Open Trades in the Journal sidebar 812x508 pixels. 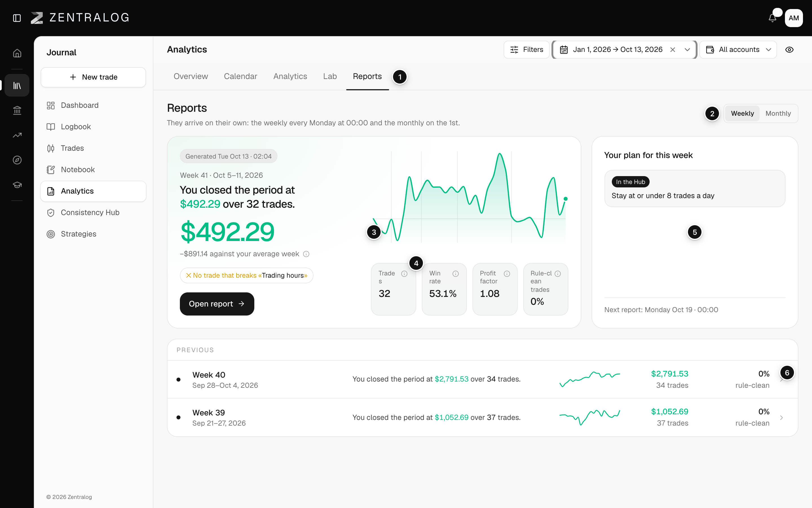(x=93, y=148)
